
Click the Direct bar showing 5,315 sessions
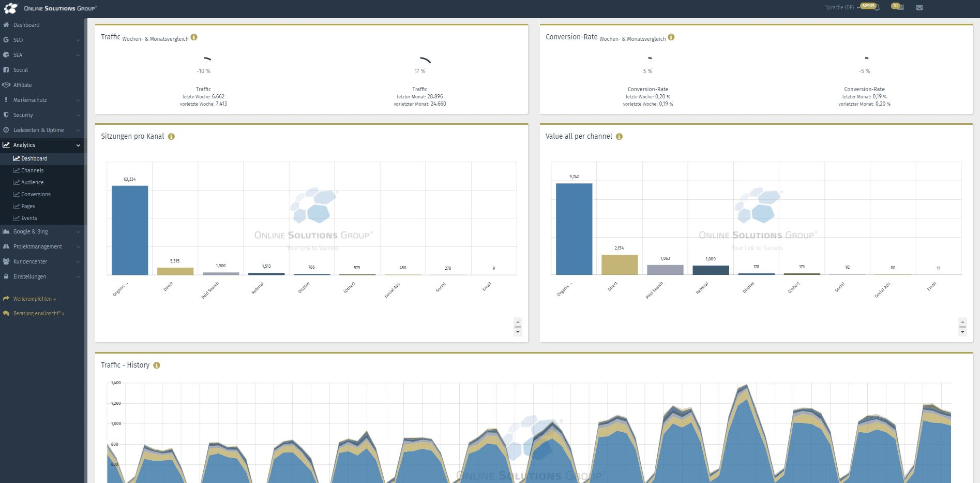click(x=175, y=271)
